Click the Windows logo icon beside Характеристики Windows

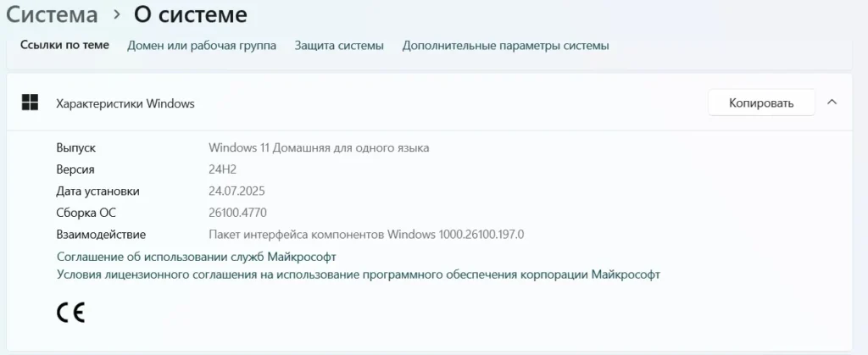coord(30,103)
